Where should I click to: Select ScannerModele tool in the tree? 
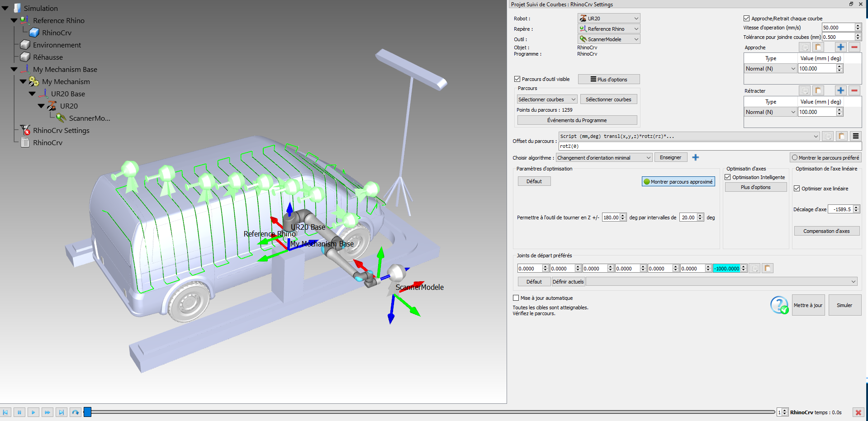point(89,118)
